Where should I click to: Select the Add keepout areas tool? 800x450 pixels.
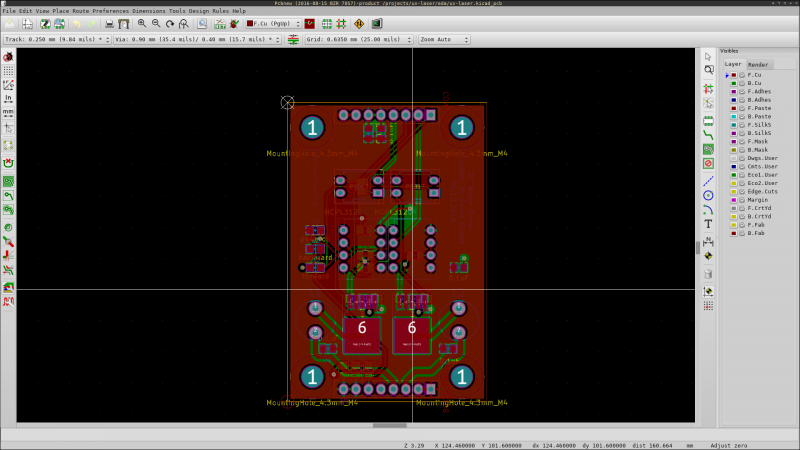click(708, 163)
